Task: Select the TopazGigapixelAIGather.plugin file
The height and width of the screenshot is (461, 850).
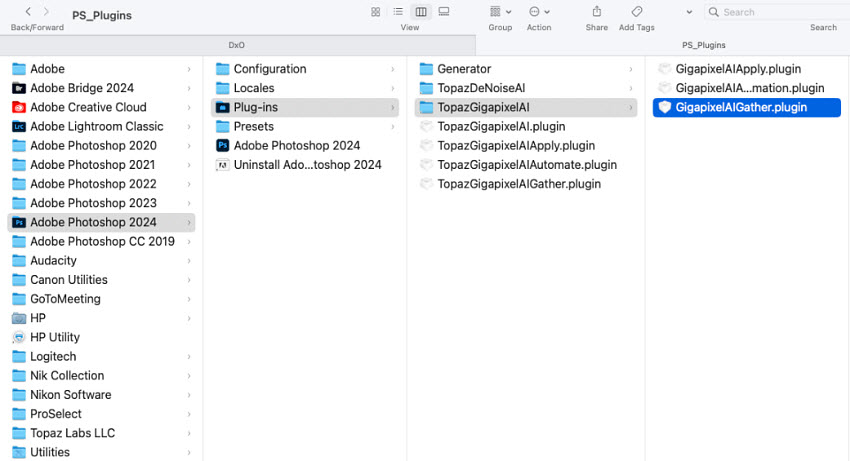Action: 526,184
